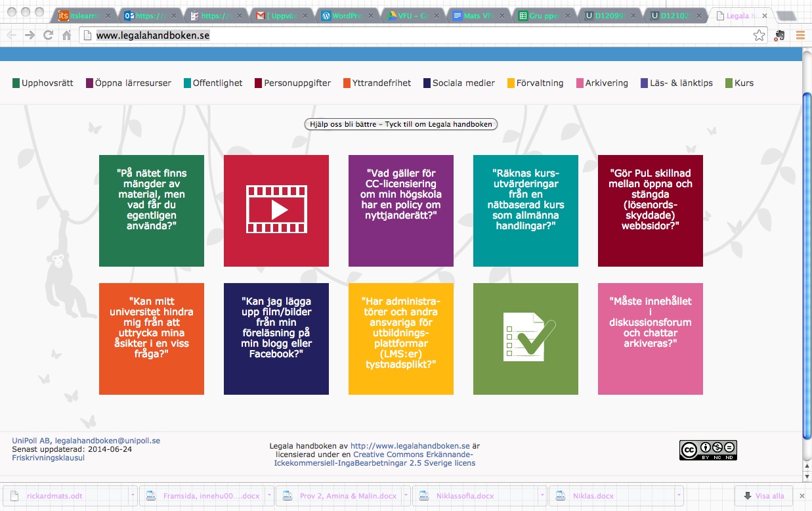
Task: Open the green checklist document tile
Action: tap(525, 338)
